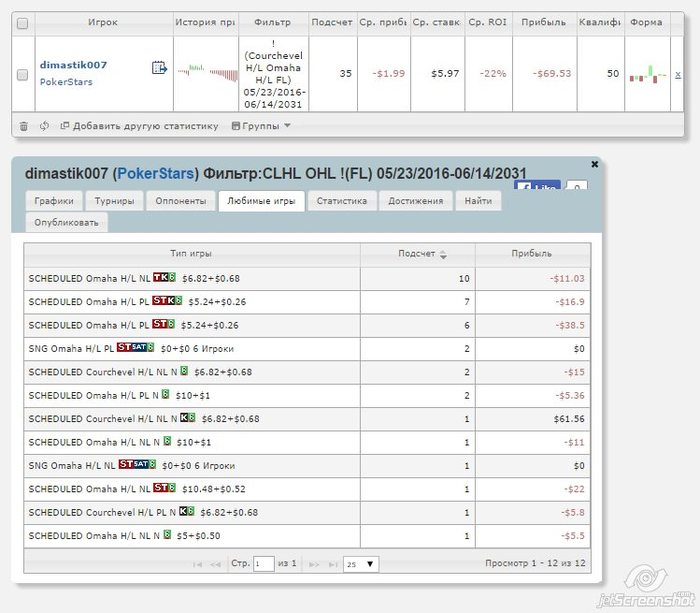Go to the first page of results
Screen dimensions: 700x613
click(197, 564)
